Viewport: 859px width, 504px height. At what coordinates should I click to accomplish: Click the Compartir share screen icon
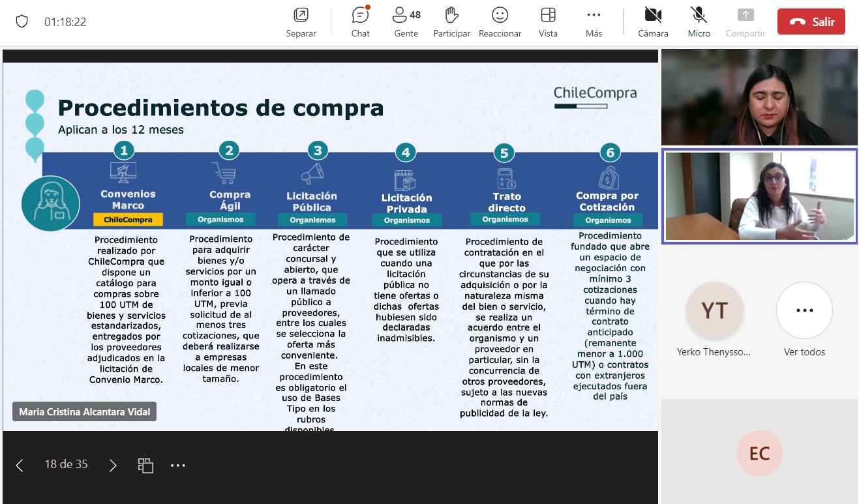746,15
